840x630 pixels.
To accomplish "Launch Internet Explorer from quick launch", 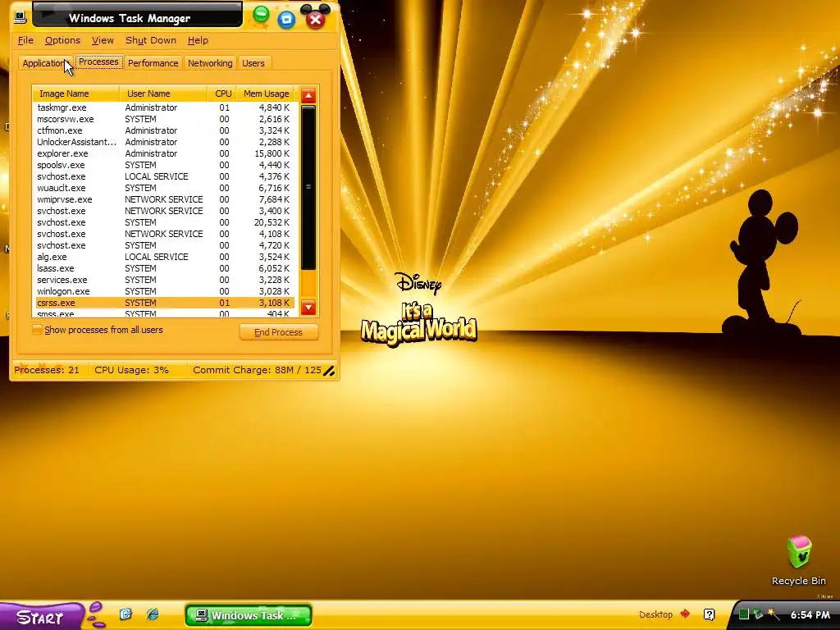I will [x=153, y=614].
